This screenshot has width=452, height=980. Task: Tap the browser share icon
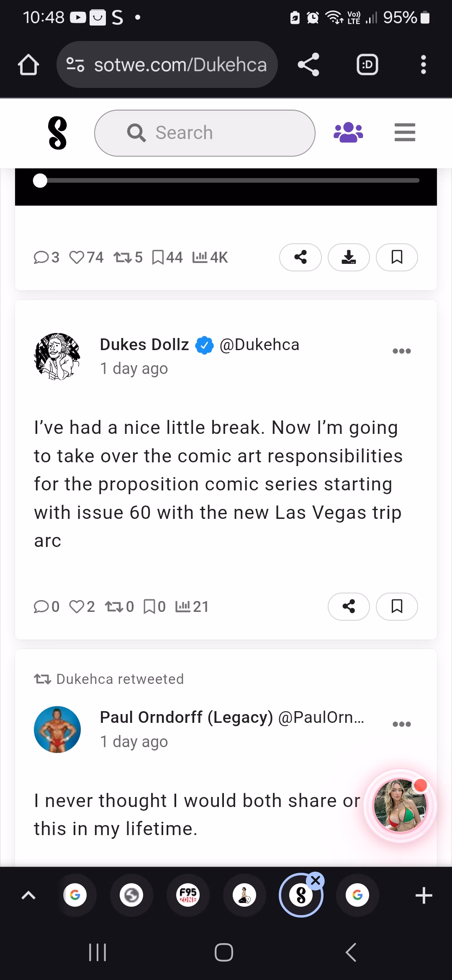click(x=308, y=65)
